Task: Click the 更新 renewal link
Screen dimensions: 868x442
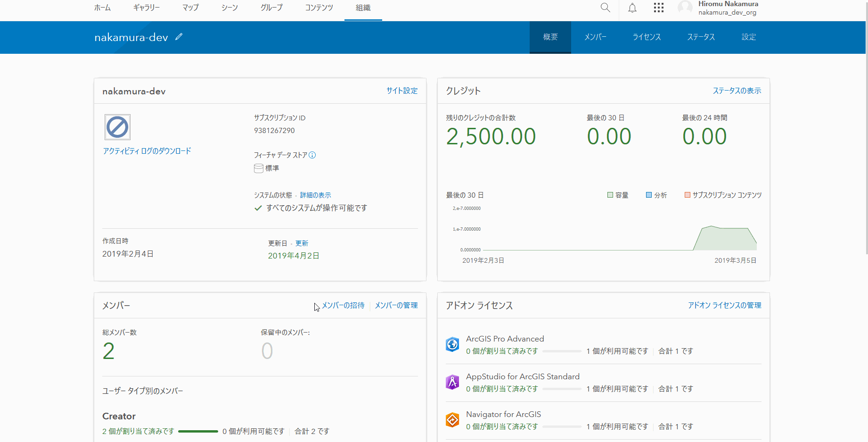Action: point(302,243)
